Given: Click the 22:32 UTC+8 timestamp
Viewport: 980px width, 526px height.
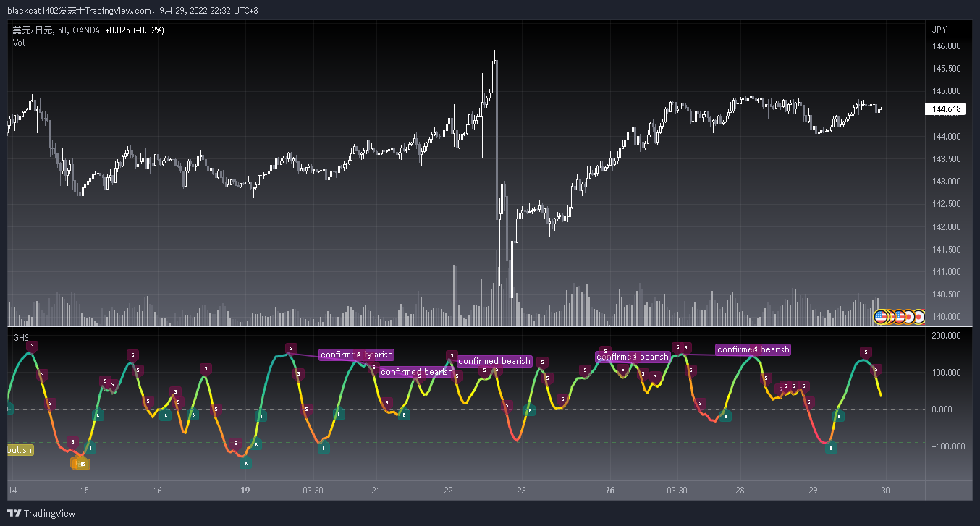Looking at the screenshot, I should [x=235, y=11].
